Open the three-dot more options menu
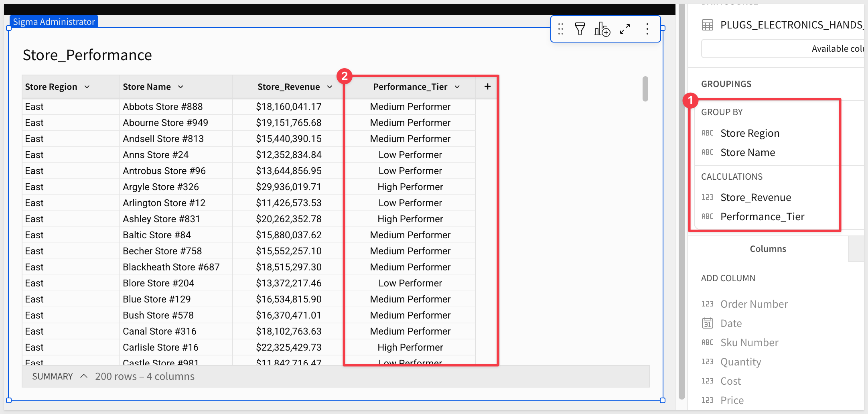Screen dimensions: 868x414 (x=647, y=29)
